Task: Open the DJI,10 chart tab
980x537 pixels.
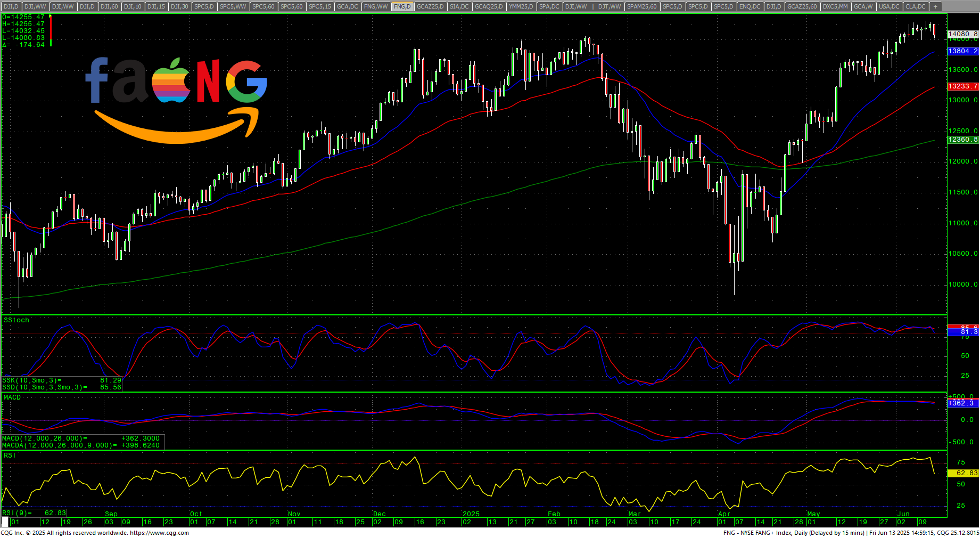Action: (x=133, y=6)
